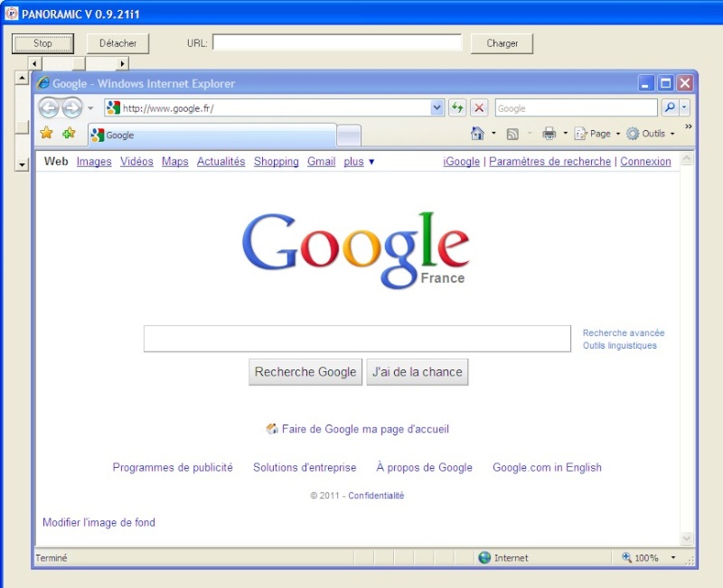The height and width of the screenshot is (588, 723).
Task: Open the Connexion link
Action: tap(645, 162)
